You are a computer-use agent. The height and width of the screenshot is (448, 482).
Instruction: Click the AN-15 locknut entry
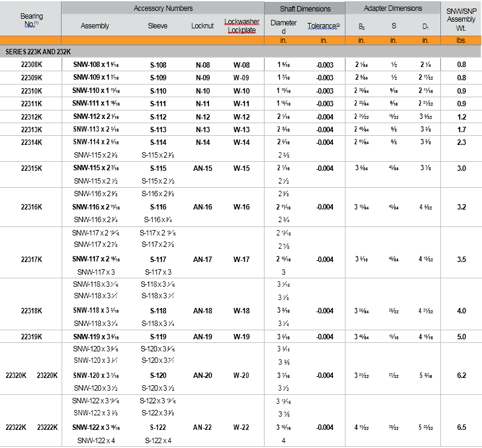[202, 168]
